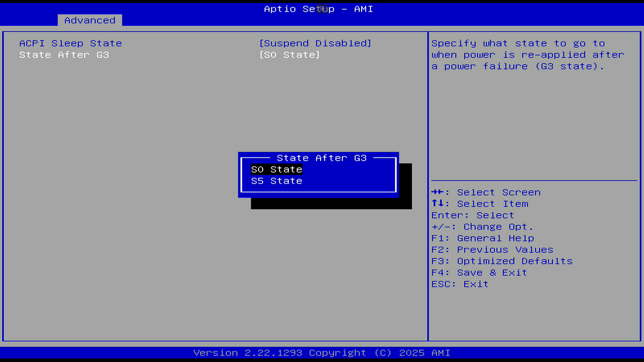Select S0 State in popup list
Screen dimensions: 644x362
(x=276, y=170)
